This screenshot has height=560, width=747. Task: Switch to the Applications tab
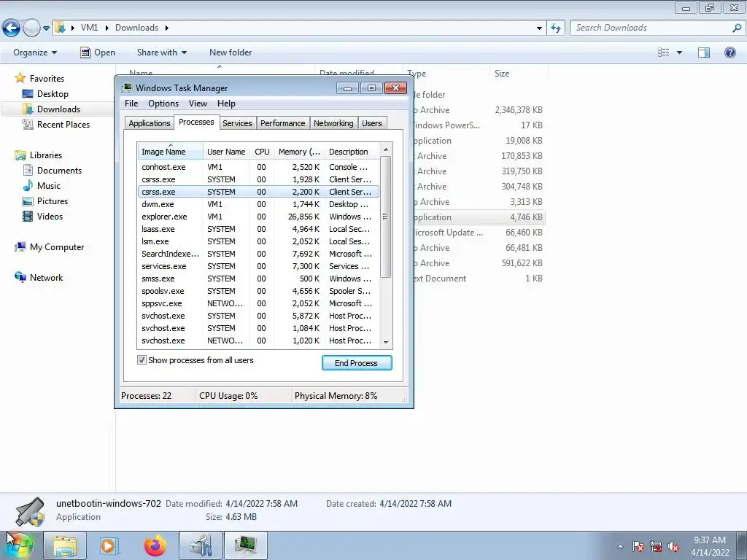coord(149,122)
